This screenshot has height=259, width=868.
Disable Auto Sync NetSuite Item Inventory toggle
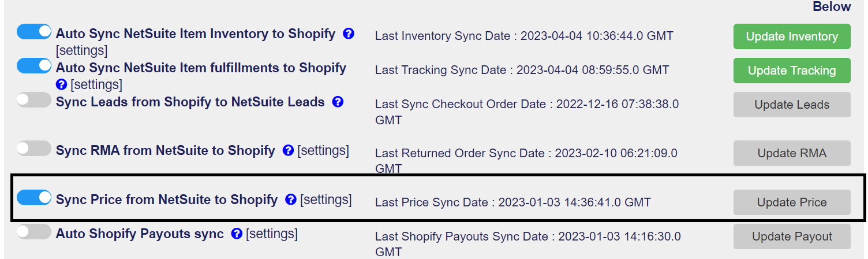pyautogui.click(x=34, y=32)
